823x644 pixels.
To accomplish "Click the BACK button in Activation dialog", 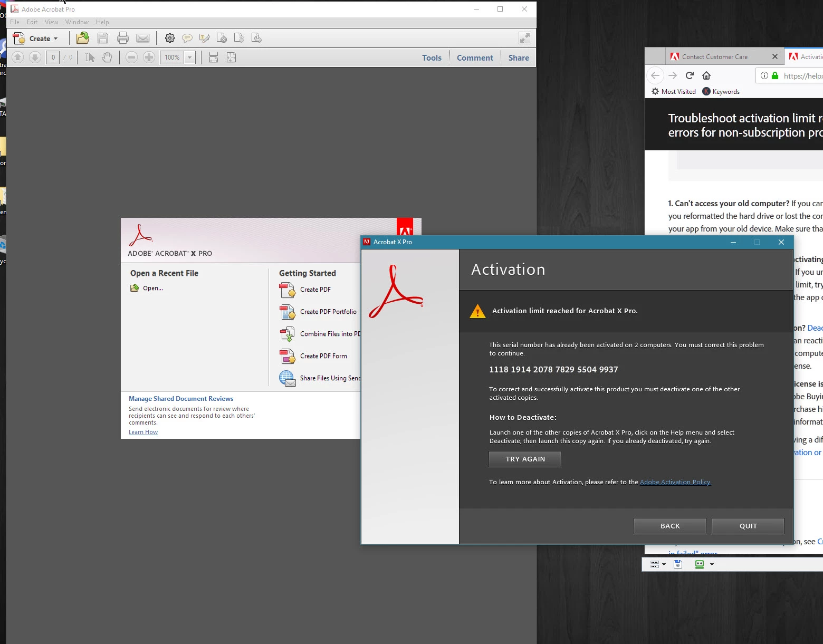I will 670,526.
